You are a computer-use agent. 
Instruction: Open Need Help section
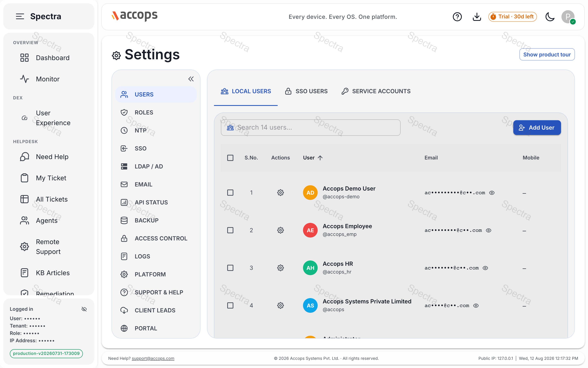(49, 157)
